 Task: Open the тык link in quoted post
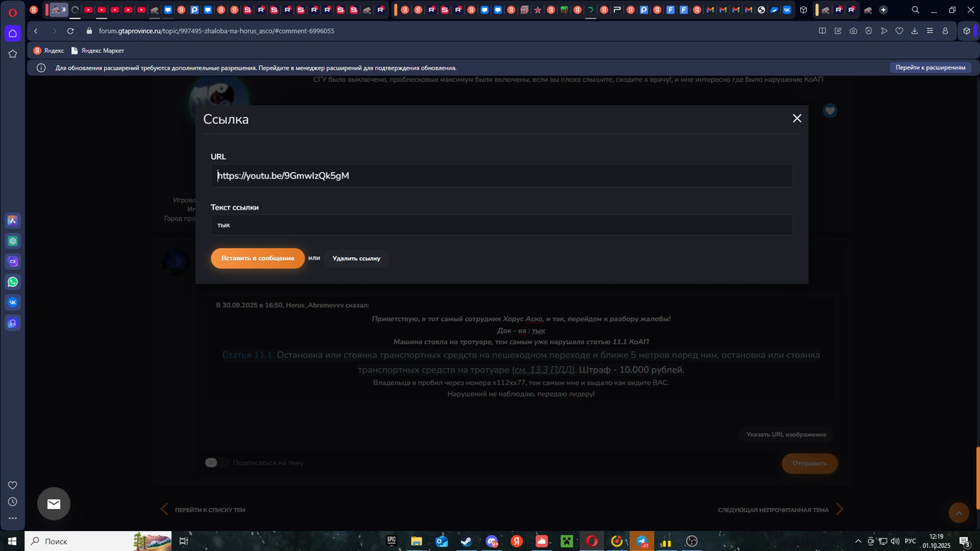[538, 331]
